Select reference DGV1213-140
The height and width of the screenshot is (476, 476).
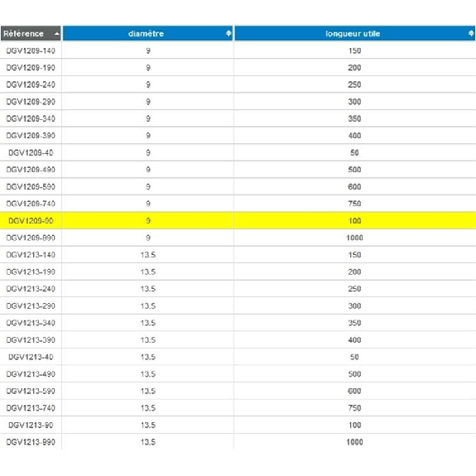pyautogui.click(x=31, y=255)
